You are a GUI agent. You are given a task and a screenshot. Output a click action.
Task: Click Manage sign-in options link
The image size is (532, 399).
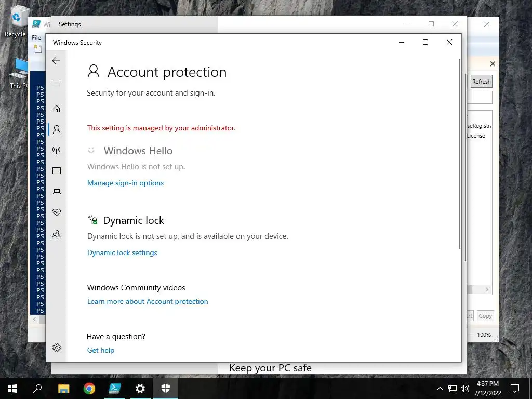point(125,183)
